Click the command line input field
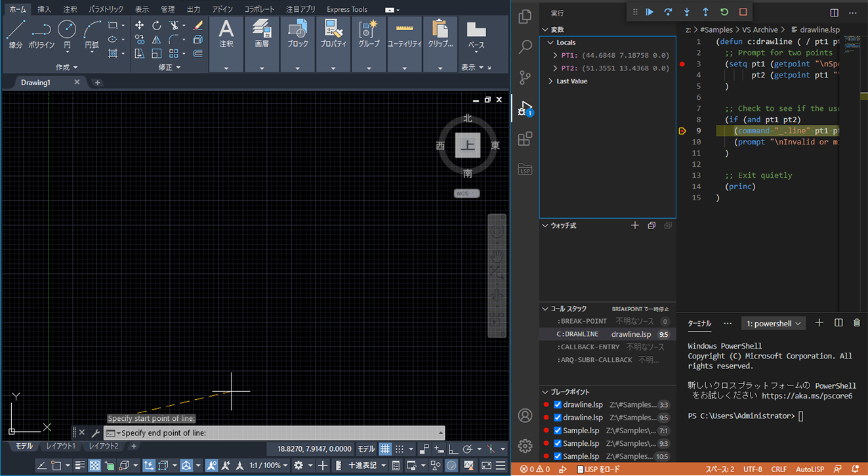Viewport: 868px width, 476px height. (276, 433)
